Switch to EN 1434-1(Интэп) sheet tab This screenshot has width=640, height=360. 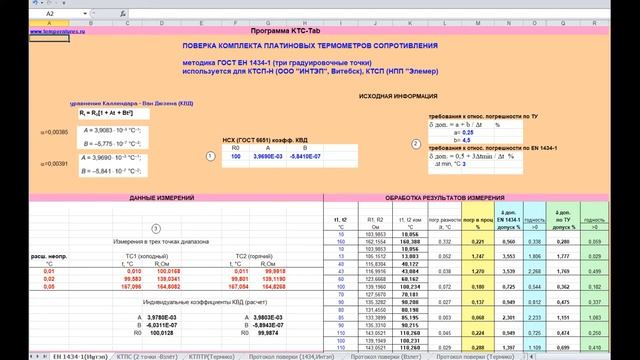[x=80, y=356]
